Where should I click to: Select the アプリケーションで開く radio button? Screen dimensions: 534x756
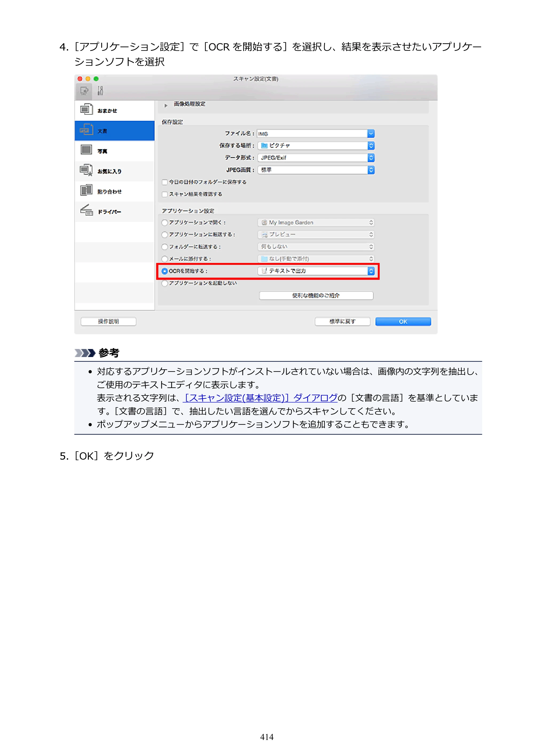click(165, 223)
